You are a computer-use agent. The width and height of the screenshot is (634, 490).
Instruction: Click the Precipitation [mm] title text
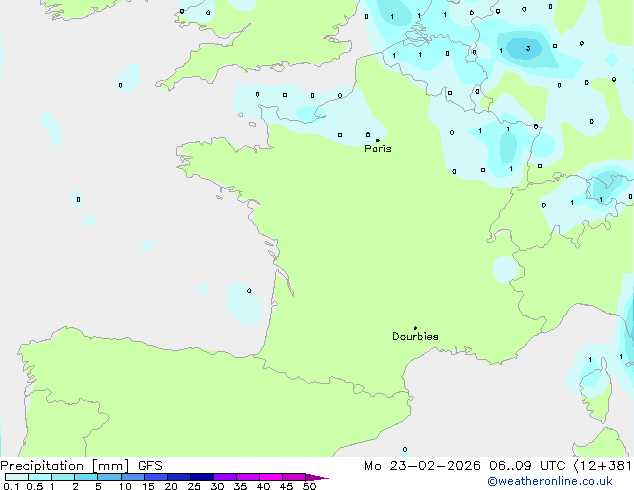point(65,466)
